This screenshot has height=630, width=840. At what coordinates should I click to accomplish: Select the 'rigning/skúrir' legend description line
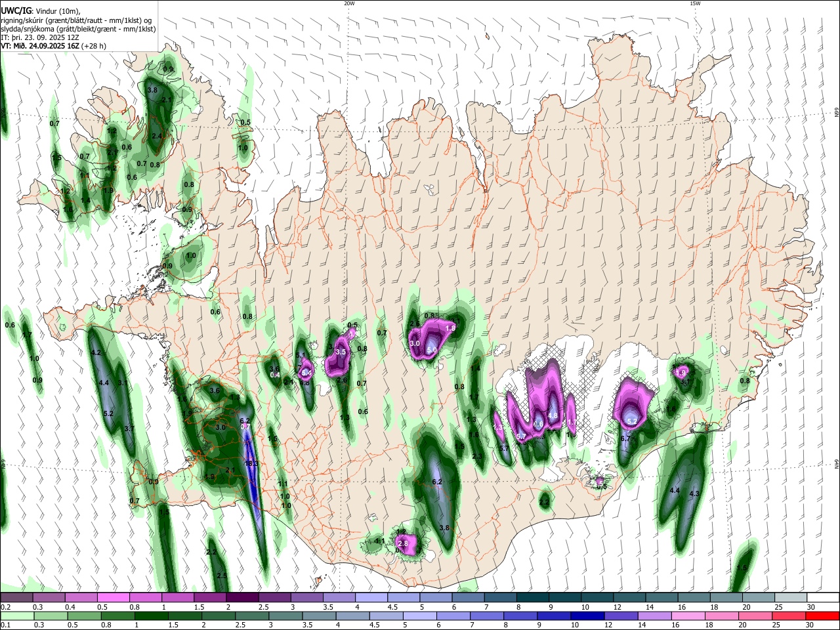(x=76, y=20)
